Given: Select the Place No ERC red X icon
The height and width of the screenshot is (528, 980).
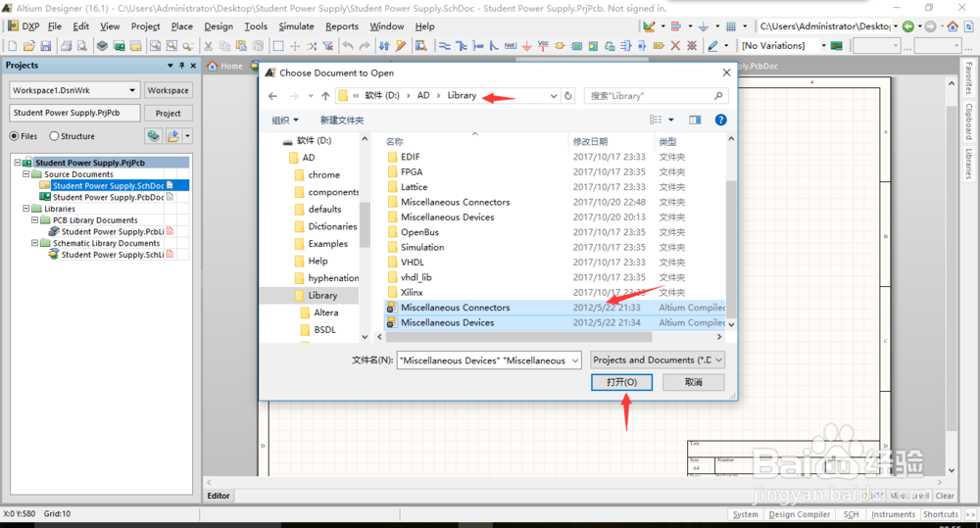Looking at the screenshot, I should 675,46.
